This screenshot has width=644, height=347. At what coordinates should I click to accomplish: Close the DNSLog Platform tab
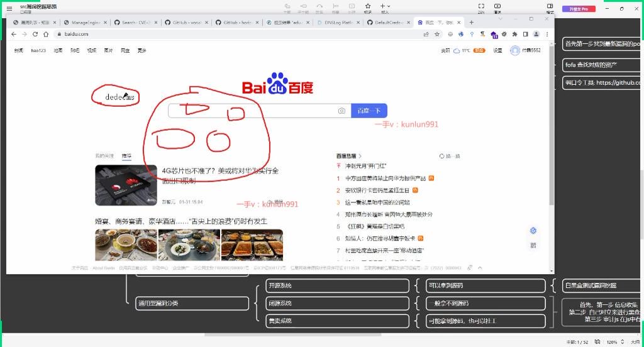point(358,23)
